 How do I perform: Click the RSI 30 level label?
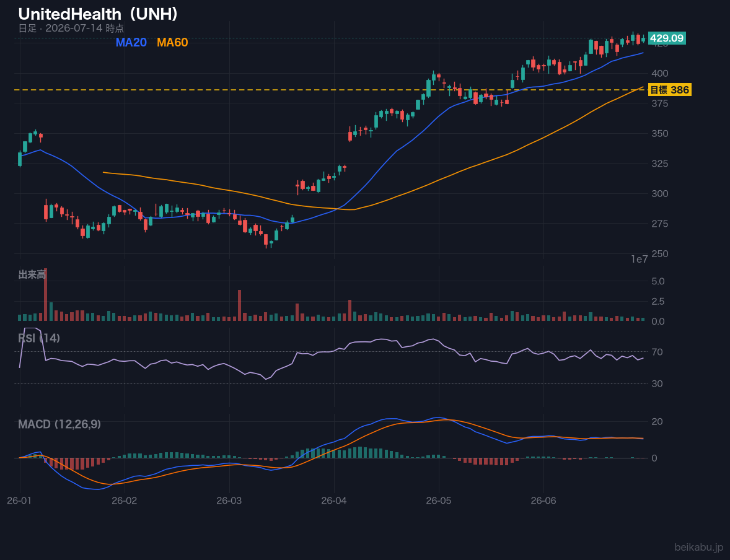click(x=657, y=384)
